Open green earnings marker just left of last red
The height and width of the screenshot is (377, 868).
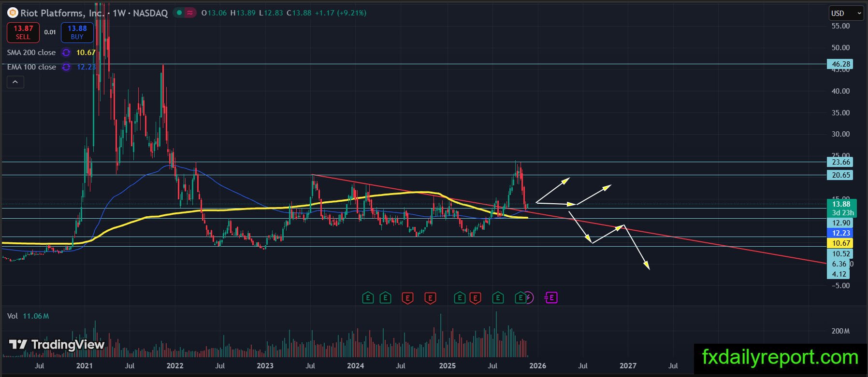[460, 298]
